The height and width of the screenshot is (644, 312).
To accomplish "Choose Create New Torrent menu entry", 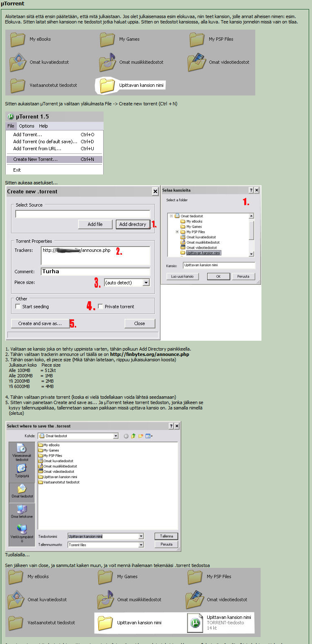I will point(35,159).
